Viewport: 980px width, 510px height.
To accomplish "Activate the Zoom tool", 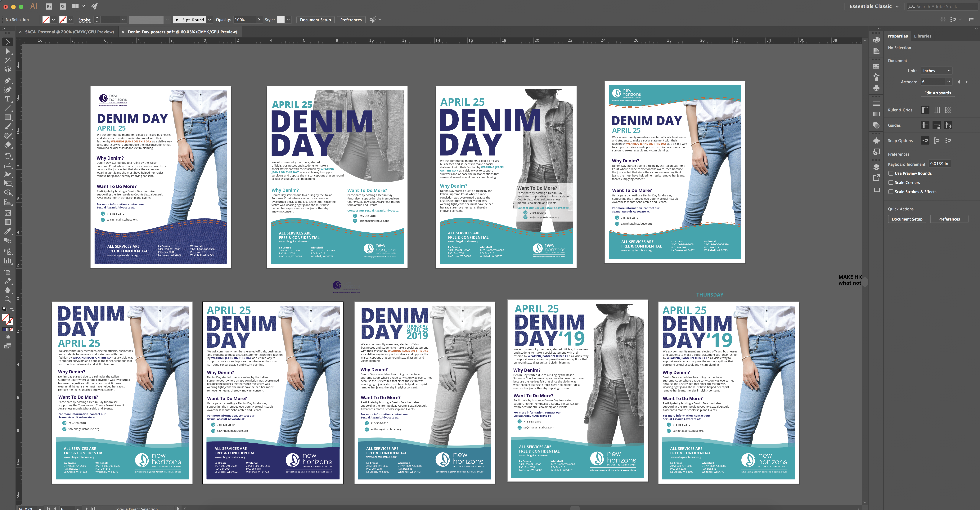I will (7, 300).
